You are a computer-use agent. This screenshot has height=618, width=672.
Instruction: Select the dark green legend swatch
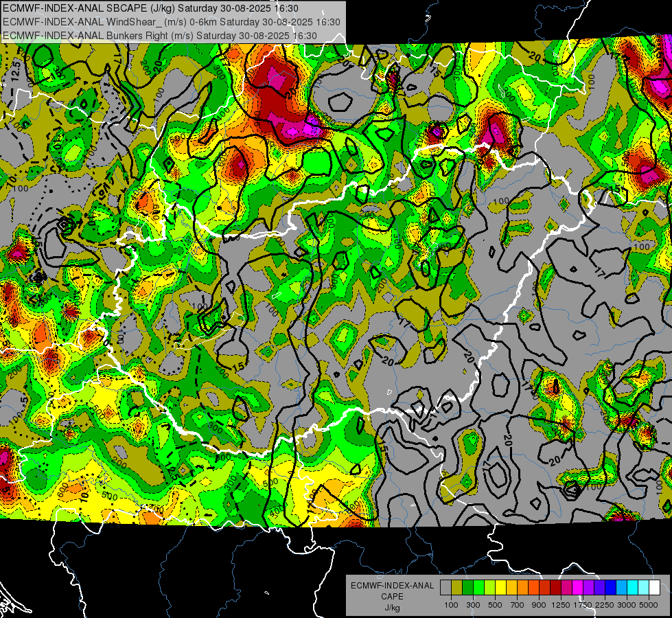point(467,588)
